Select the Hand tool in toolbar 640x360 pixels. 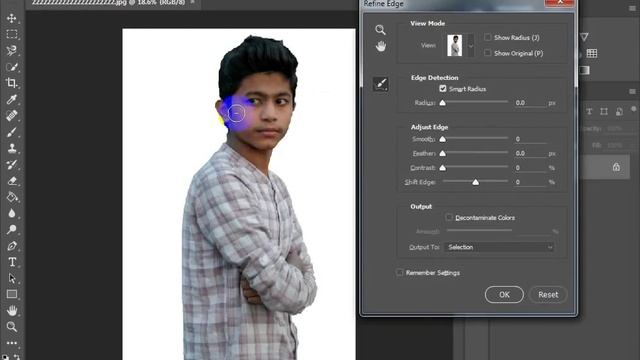point(11,311)
